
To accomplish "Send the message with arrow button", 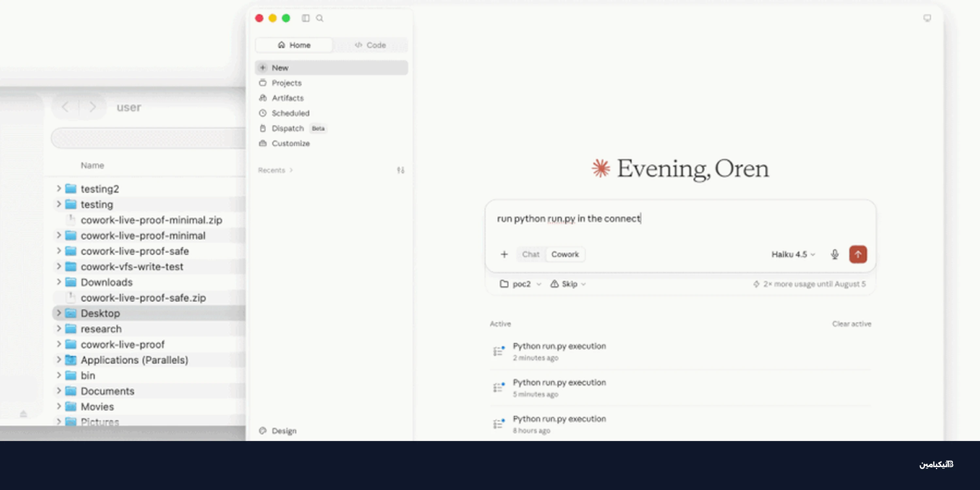I will (x=858, y=254).
